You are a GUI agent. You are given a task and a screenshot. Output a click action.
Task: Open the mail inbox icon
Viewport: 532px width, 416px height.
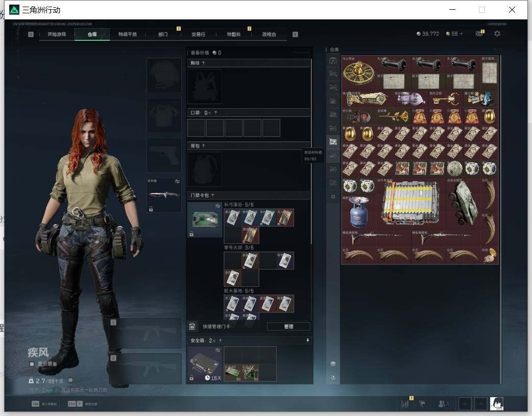(x=479, y=34)
